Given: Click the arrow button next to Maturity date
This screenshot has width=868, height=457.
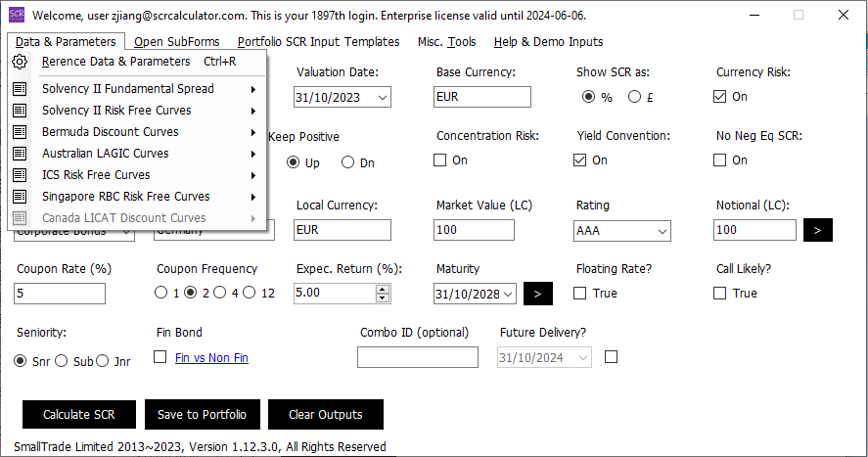Looking at the screenshot, I should pyautogui.click(x=538, y=293).
